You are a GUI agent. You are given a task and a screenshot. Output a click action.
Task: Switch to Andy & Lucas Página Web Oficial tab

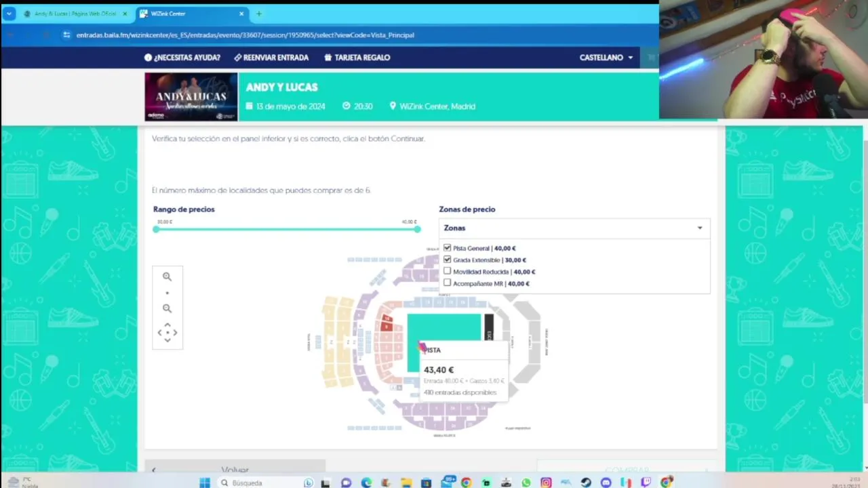[x=75, y=14]
